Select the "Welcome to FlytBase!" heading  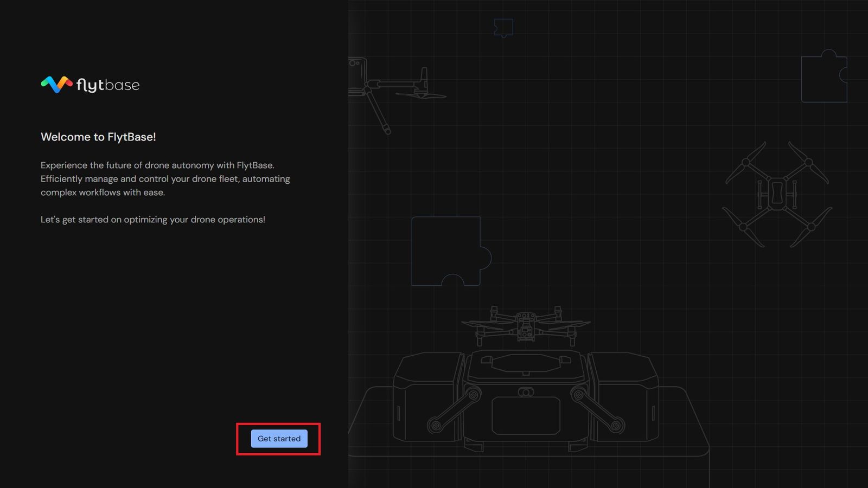point(98,137)
